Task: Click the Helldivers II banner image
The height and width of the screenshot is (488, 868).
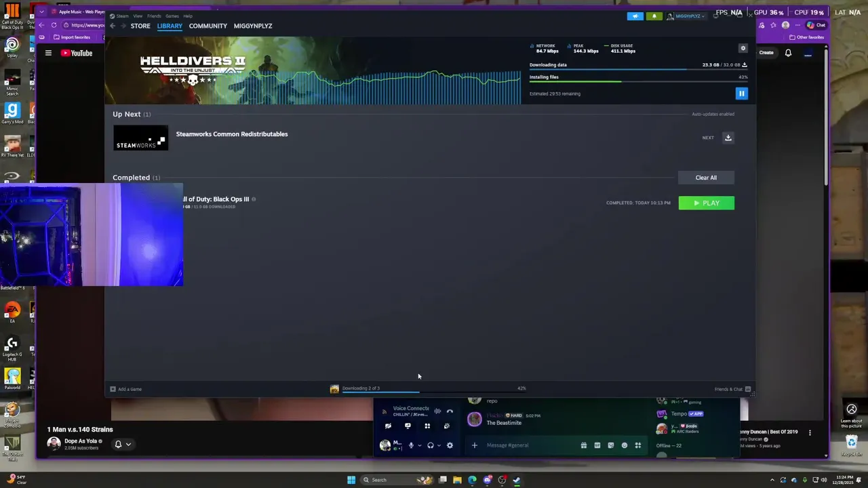Action: click(313, 70)
